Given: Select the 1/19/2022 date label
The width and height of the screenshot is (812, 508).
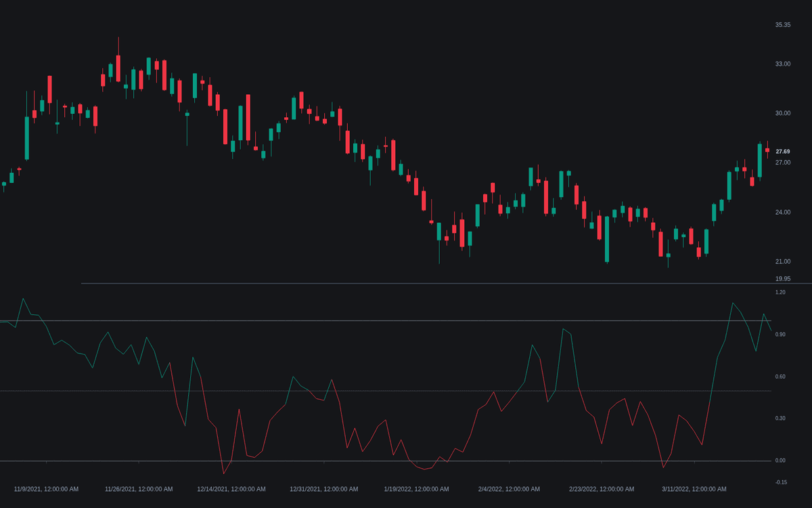Looking at the screenshot, I should coord(416,489).
